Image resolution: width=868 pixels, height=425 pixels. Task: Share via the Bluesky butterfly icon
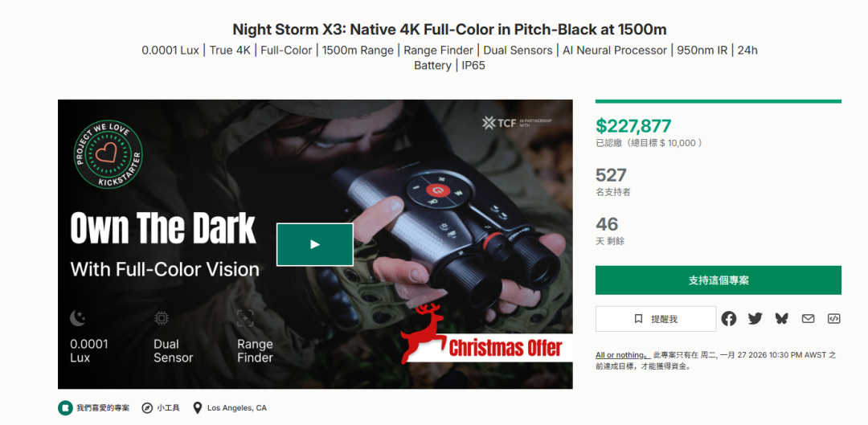click(781, 319)
